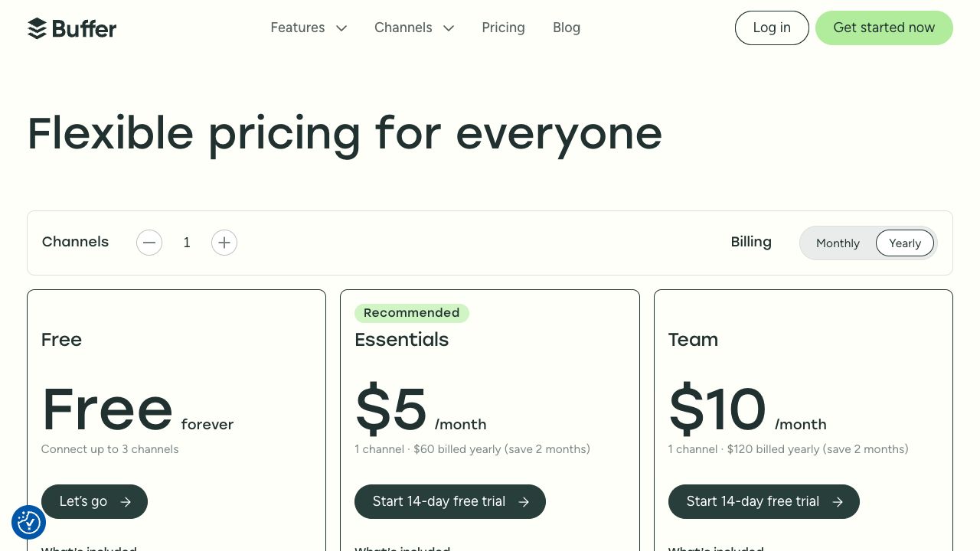
Task: Switch billing to Monthly
Action: (838, 243)
